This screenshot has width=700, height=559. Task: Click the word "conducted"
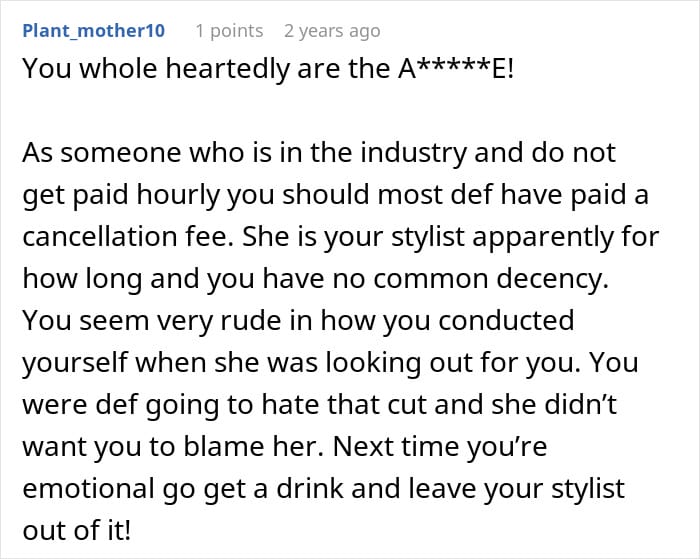(x=506, y=320)
